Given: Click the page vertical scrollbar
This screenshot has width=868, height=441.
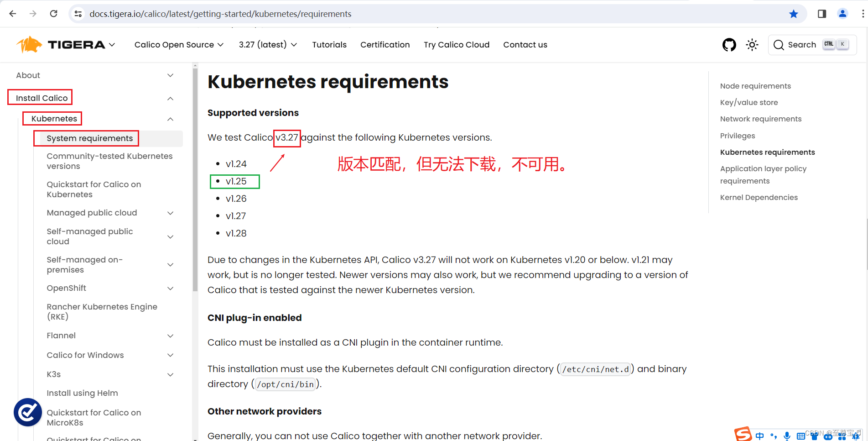Looking at the screenshot, I should [x=866, y=244].
